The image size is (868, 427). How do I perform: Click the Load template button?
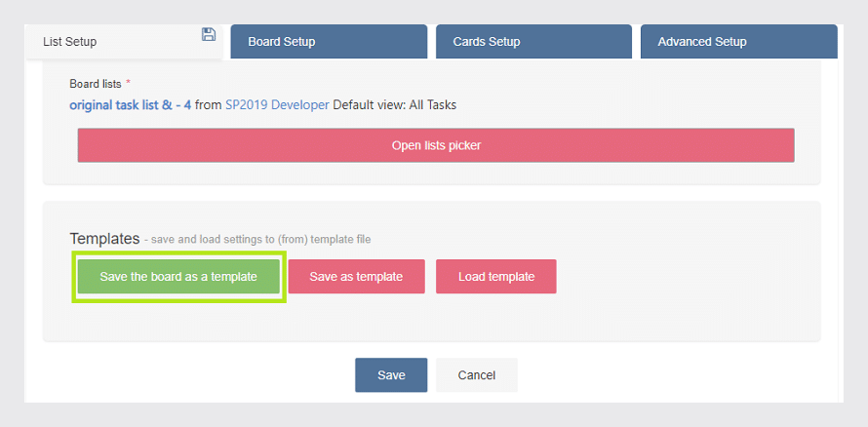(496, 277)
